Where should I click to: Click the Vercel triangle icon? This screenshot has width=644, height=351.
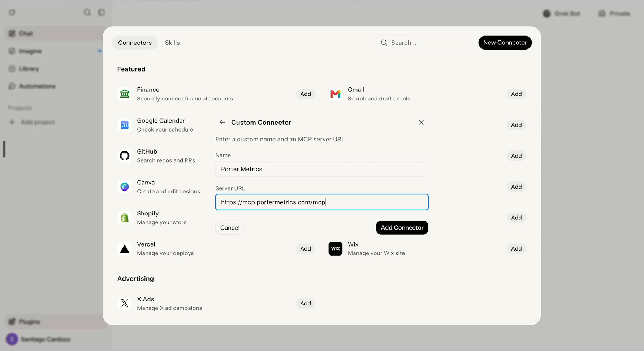click(125, 249)
